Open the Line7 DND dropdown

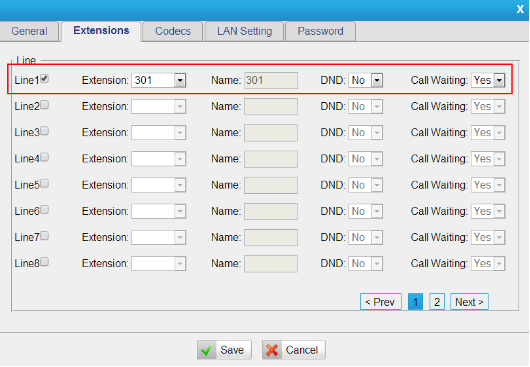pos(365,237)
